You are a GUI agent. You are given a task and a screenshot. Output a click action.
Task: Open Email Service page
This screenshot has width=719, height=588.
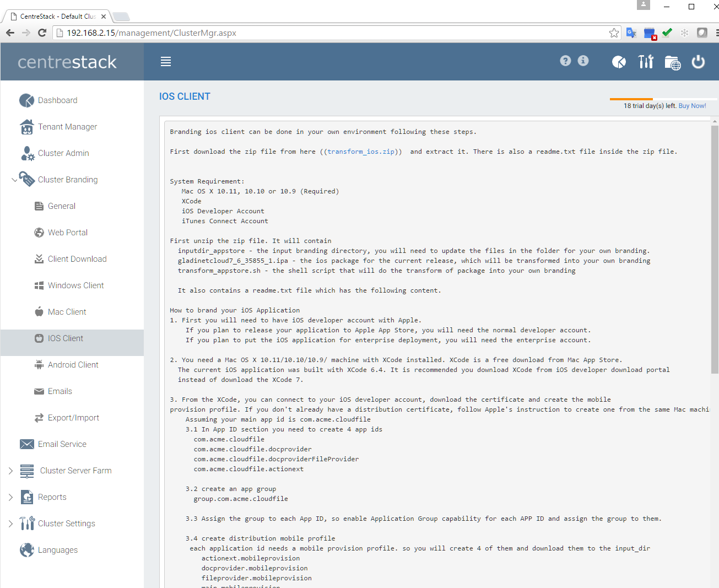point(62,444)
